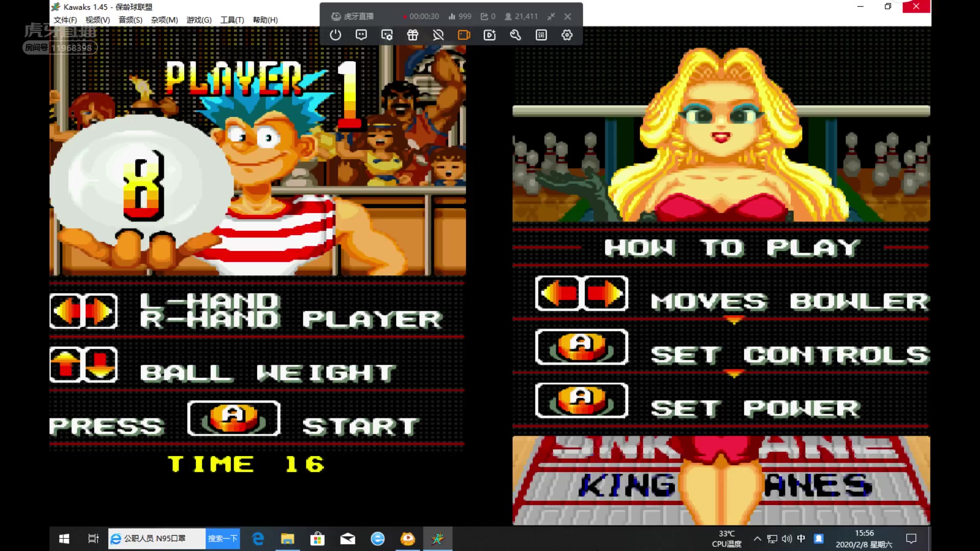Click the 中 input method indicator
The height and width of the screenshot is (551, 980).
click(x=801, y=539)
